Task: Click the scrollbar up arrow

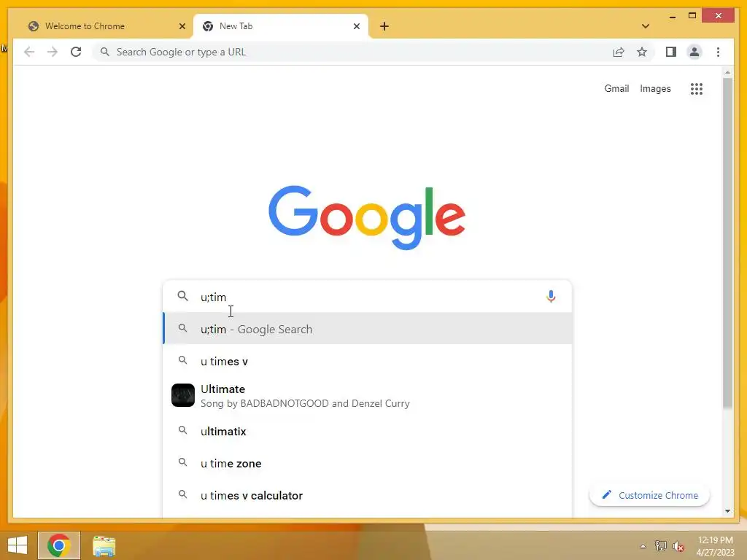Action: coord(727,72)
